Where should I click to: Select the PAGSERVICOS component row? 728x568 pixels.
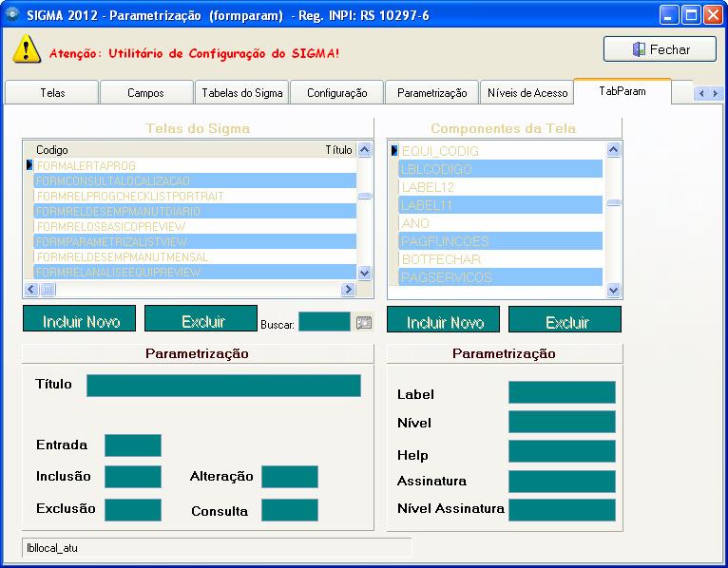click(x=501, y=277)
